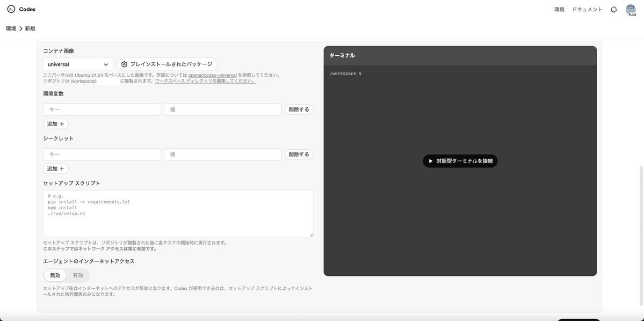Delete the environment variable row
Screen dimensions: 644x321
click(299, 110)
